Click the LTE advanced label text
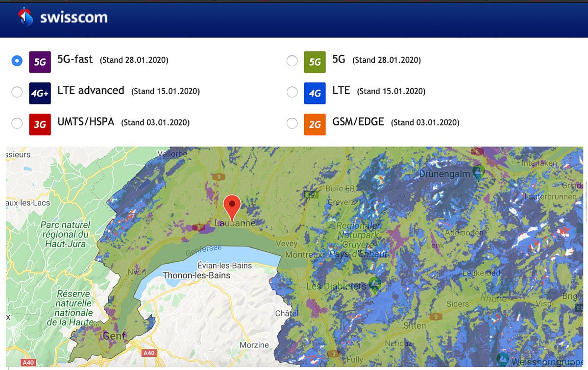The image size is (588, 370). pos(91,91)
